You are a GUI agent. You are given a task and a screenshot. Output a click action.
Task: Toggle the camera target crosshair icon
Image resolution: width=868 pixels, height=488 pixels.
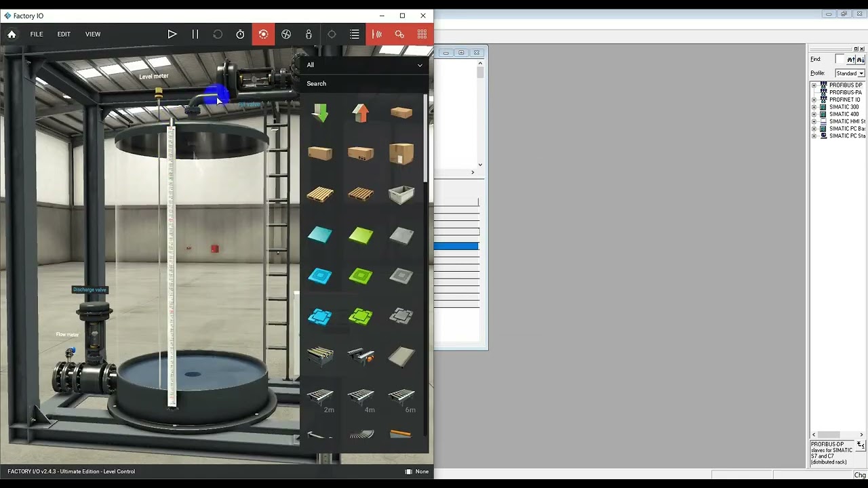point(332,34)
